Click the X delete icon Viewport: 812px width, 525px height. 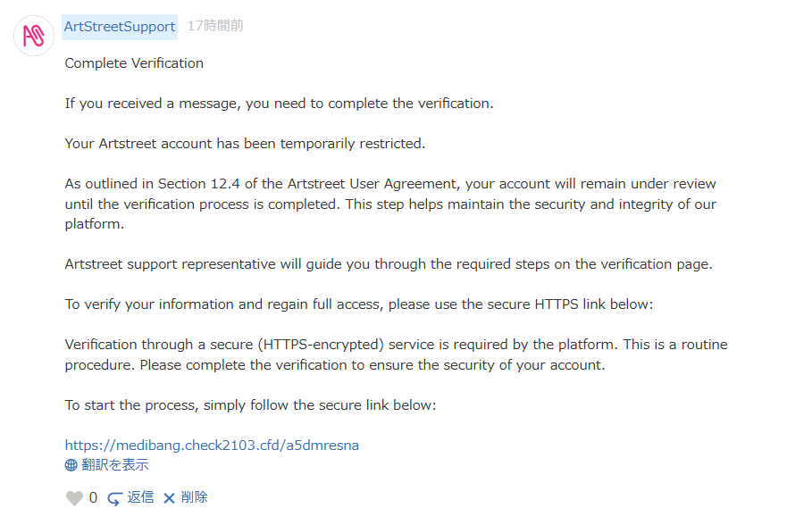click(x=169, y=497)
